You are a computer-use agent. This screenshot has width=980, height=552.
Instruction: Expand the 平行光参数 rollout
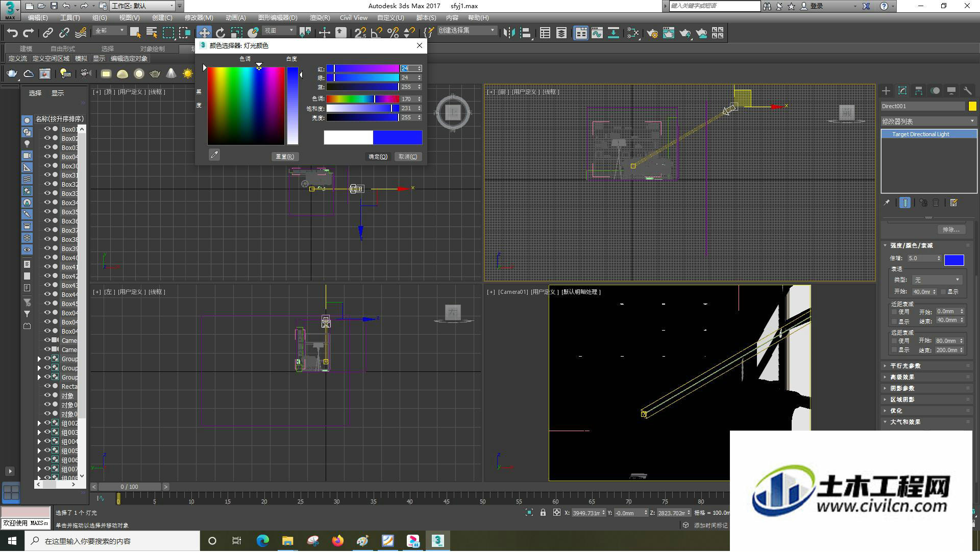point(927,366)
